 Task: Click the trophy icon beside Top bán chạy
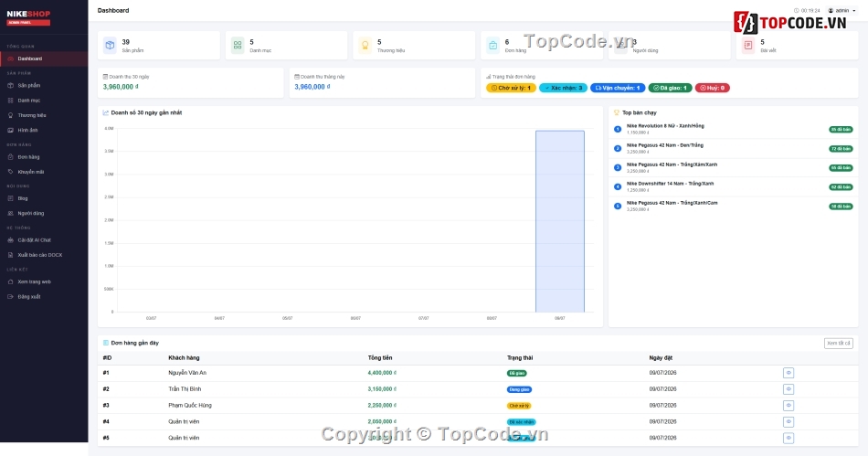point(616,113)
